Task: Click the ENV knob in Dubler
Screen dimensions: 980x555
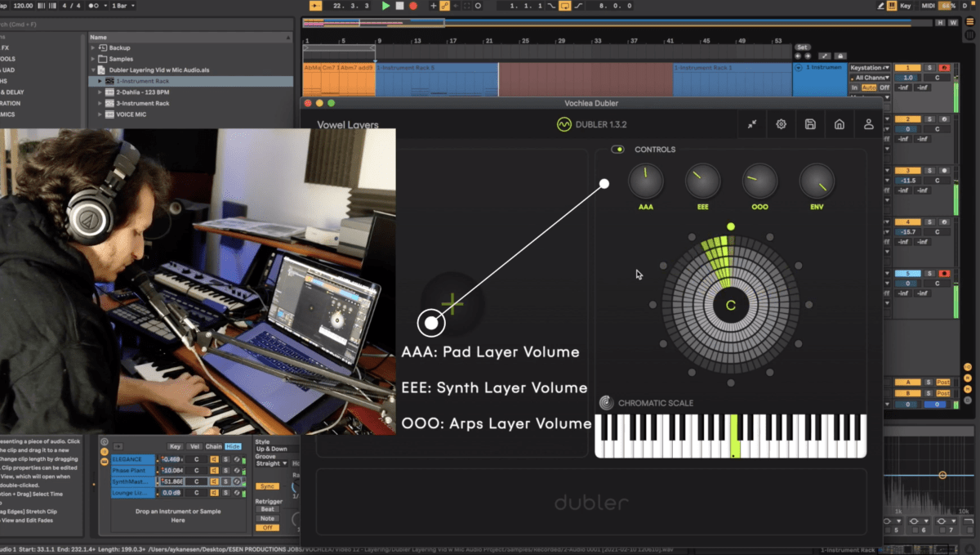Action: point(817,181)
